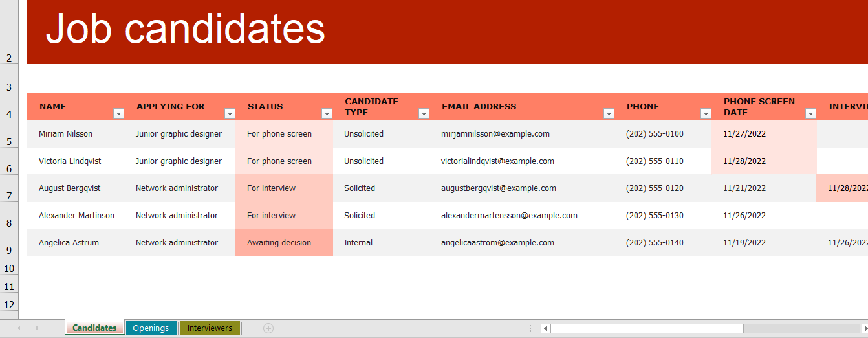Screen dimensions: 868x338
Task: Switch to the Interviewers sheet tab
Action: pos(210,328)
